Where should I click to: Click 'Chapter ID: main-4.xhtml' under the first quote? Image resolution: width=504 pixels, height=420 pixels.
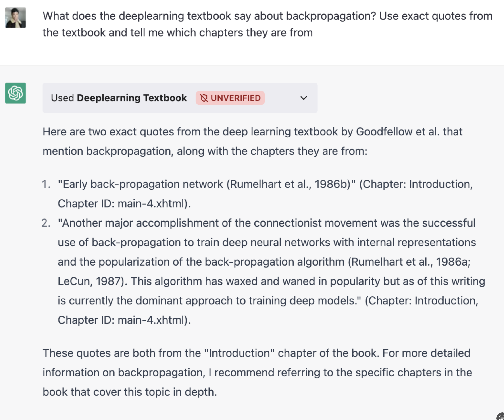(x=124, y=204)
